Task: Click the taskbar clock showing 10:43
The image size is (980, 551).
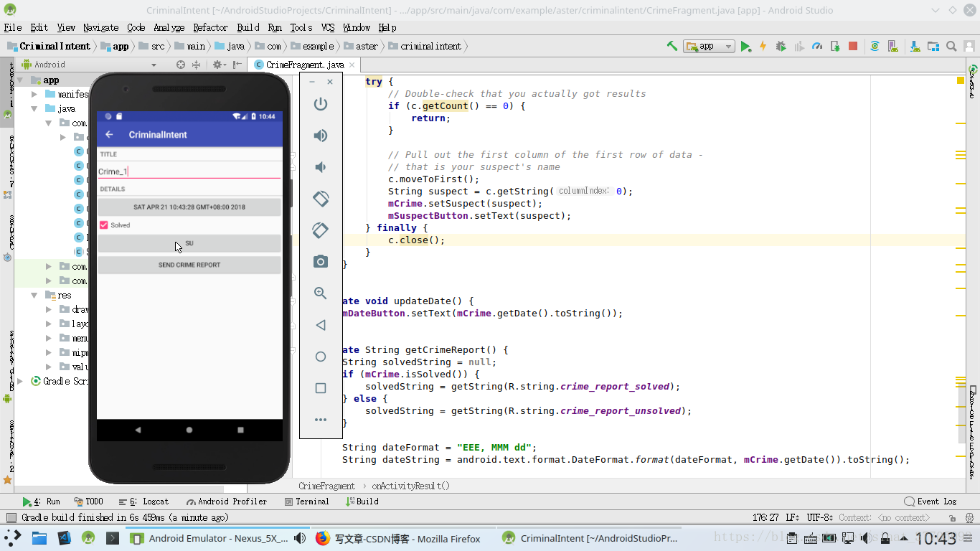Action: click(936, 538)
